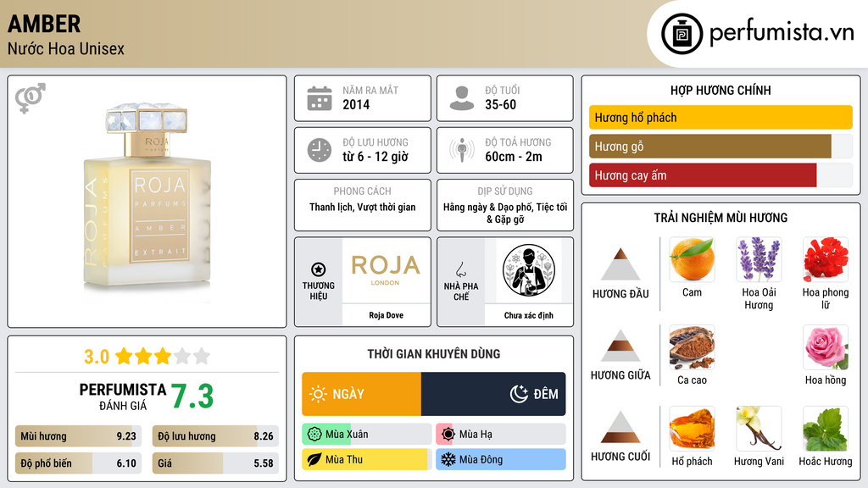Screen dimensions: 868x488
Task: Click the Mùa Đông season chip
Action: [x=501, y=459]
